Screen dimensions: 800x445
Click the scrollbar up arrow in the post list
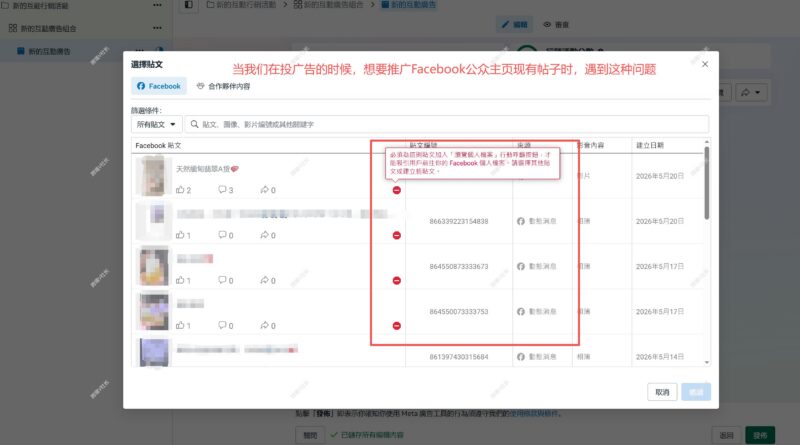(x=707, y=142)
